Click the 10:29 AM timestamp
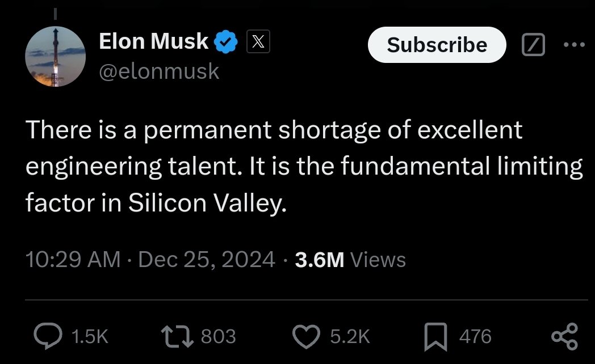595x364 pixels. coord(73,260)
